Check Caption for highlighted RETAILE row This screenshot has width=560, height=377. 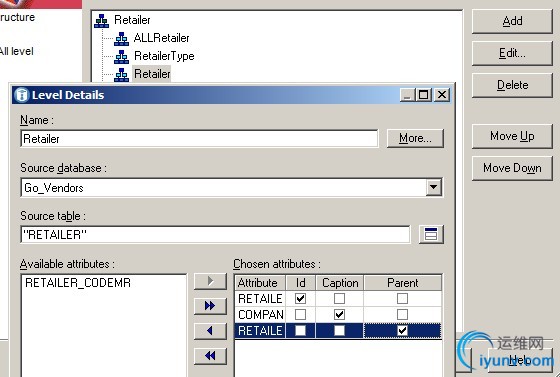tap(339, 331)
